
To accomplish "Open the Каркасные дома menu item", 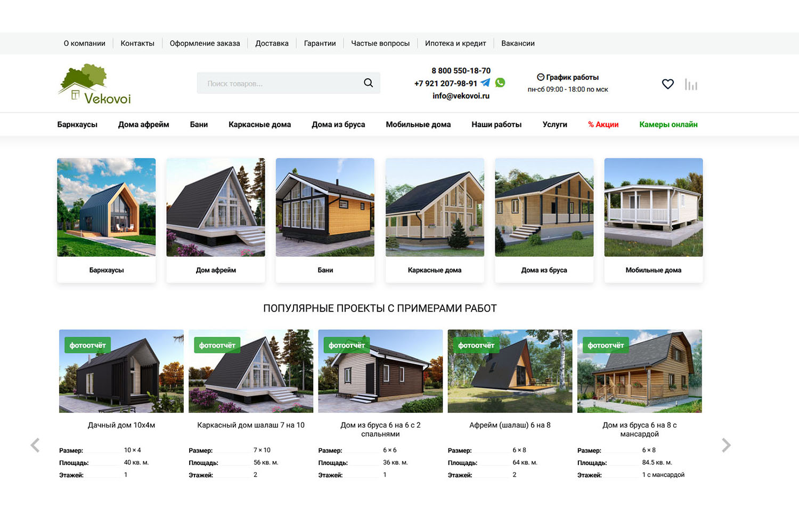I will coord(259,125).
